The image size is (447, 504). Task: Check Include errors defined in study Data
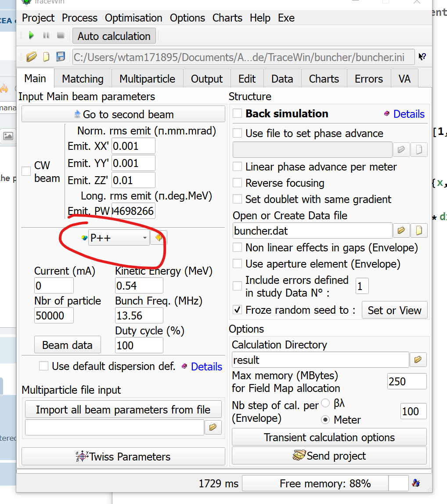point(237,286)
